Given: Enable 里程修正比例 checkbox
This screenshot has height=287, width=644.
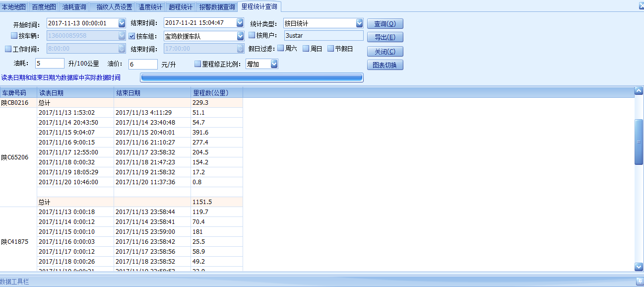Looking at the screenshot, I should click(x=197, y=64).
